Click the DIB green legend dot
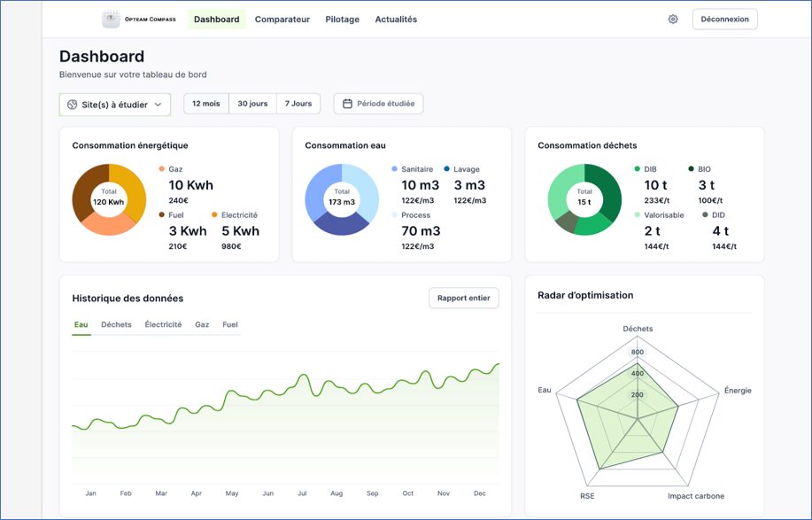 637,169
